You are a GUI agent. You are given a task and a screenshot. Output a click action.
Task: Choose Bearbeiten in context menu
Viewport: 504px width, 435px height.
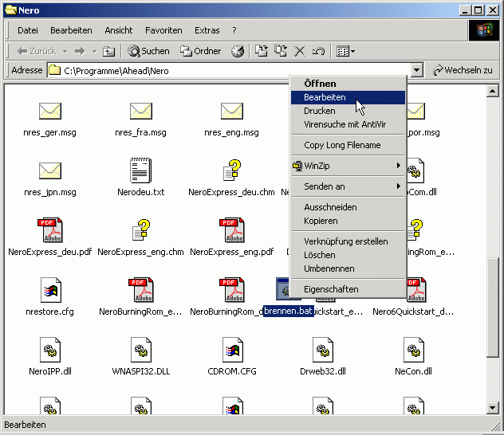click(348, 97)
